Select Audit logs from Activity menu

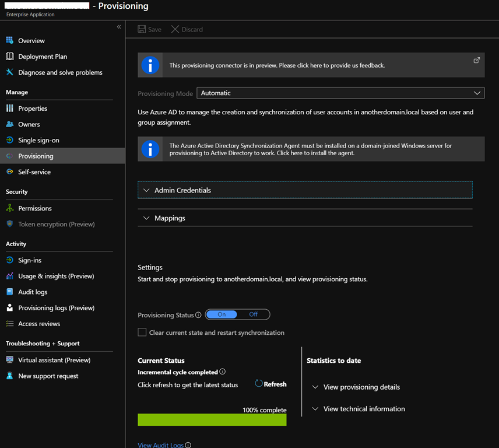pyautogui.click(x=33, y=292)
